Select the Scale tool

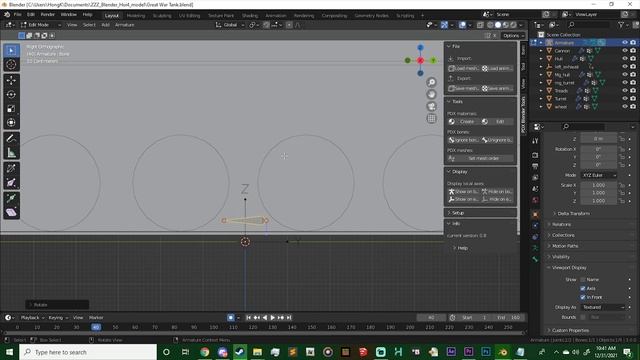coord(11,109)
